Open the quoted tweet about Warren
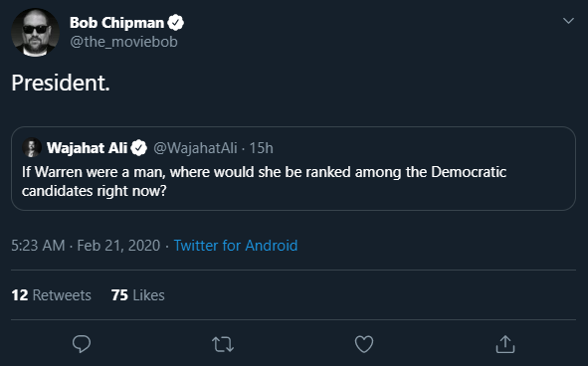588x366 pixels. tap(294, 168)
